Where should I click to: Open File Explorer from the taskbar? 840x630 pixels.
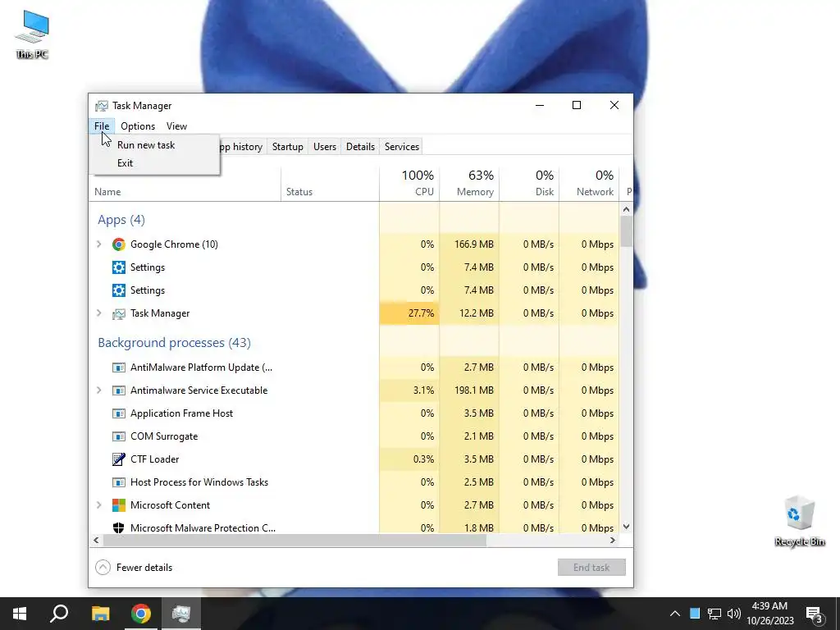[100, 614]
